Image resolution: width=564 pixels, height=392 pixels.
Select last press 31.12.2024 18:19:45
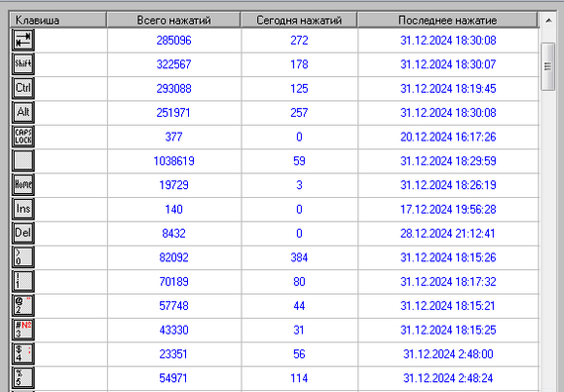coord(448,88)
